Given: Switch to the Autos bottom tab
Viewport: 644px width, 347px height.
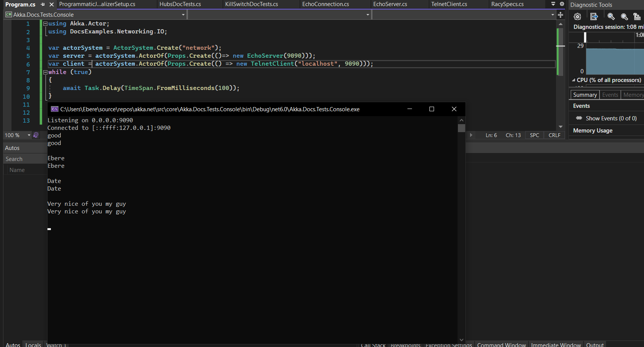Looking at the screenshot, I should [13, 344].
